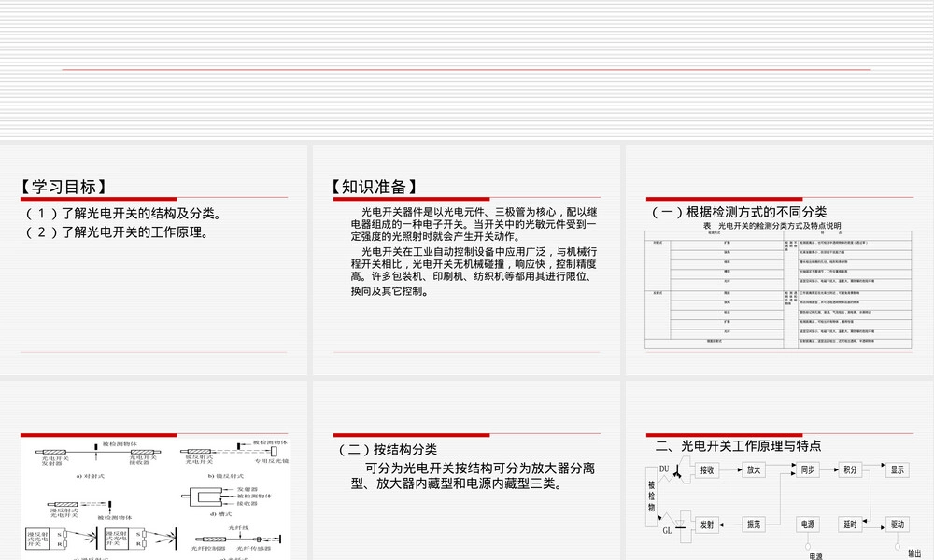Select heading (一)根据检测方式的不同分类
The width and height of the screenshot is (934, 560).
pyautogui.click(x=739, y=212)
